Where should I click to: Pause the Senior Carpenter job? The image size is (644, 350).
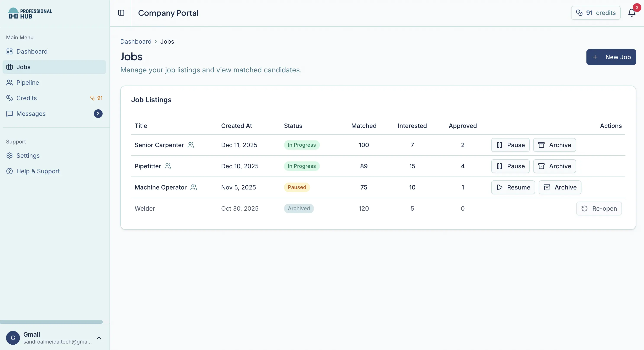pos(510,145)
